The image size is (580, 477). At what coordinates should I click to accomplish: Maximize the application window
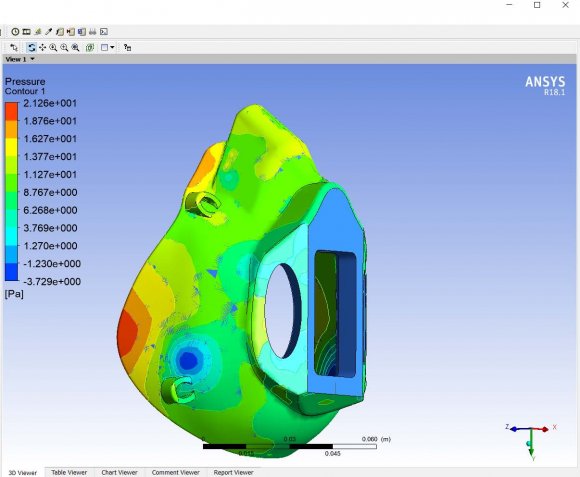(537, 5)
